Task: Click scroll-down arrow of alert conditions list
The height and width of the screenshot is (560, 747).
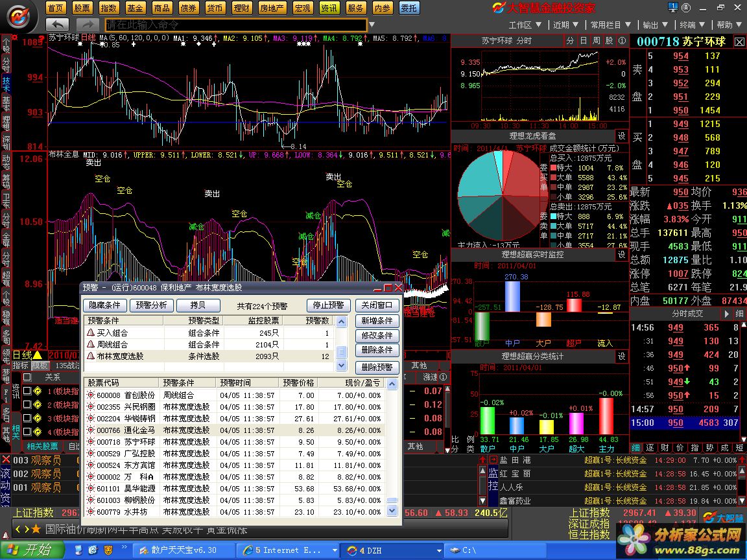Action: click(x=341, y=366)
